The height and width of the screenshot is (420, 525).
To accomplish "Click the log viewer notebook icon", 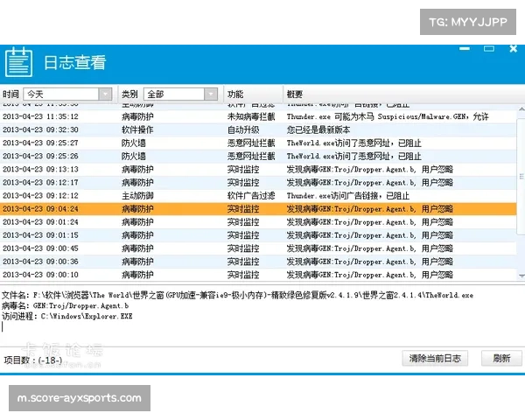I will click(x=18, y=62).
